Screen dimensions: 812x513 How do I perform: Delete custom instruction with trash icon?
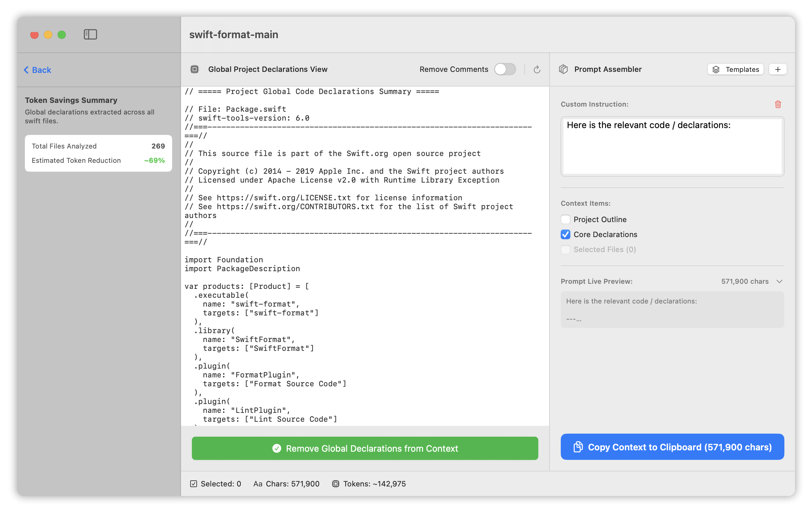tap(778, 104)
